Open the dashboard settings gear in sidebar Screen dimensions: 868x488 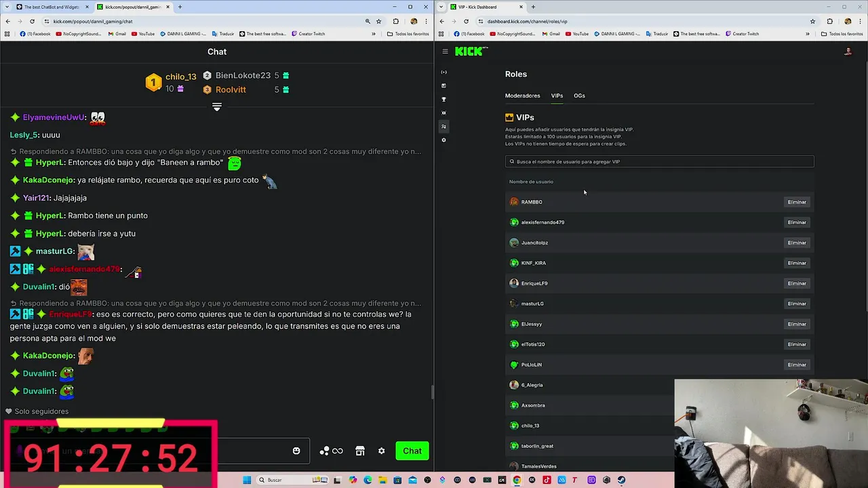point(444,140)
